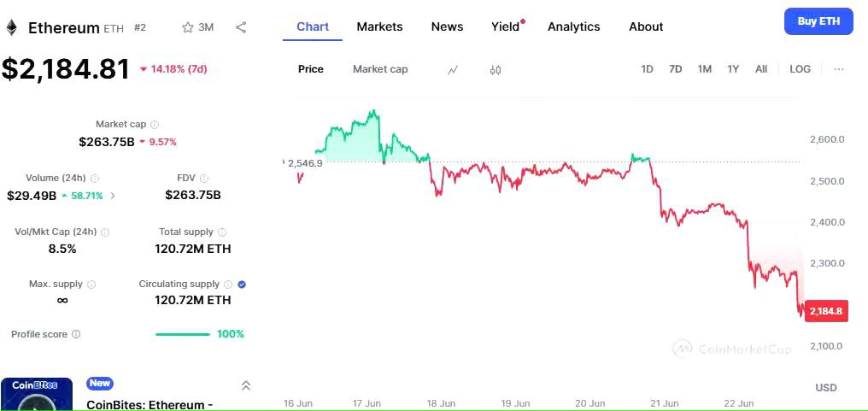Click Market cap info icon
Screen dimensions: 868x411
coord(155,125)
